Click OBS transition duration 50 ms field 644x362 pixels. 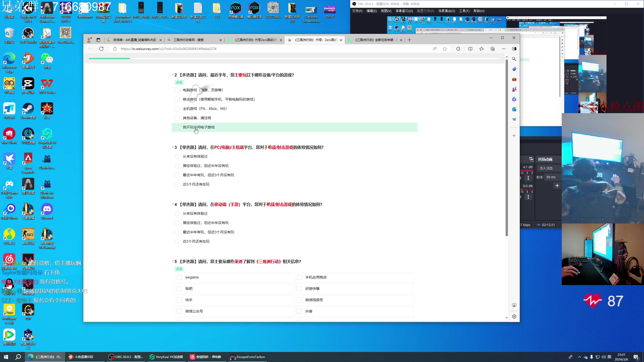click(x=552, y=177)
